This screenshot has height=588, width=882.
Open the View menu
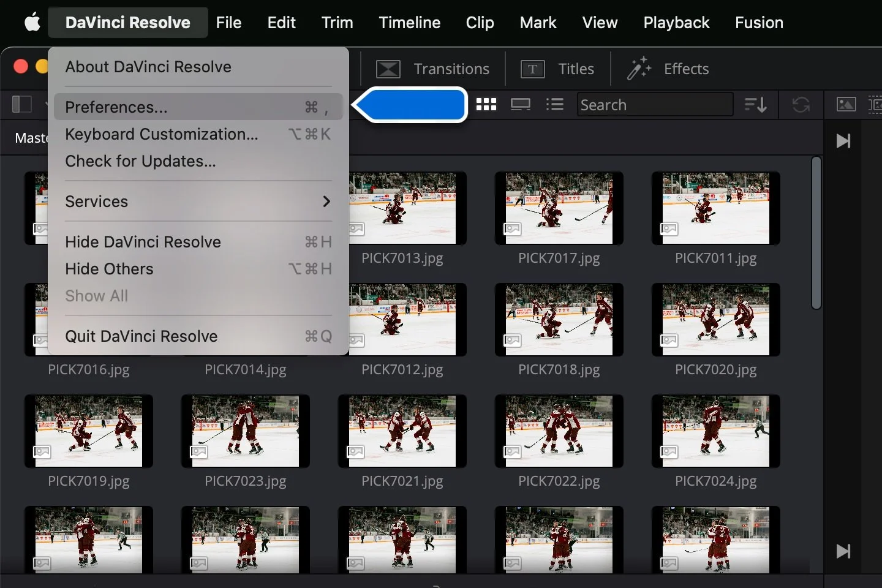click(x=600, y=23)
